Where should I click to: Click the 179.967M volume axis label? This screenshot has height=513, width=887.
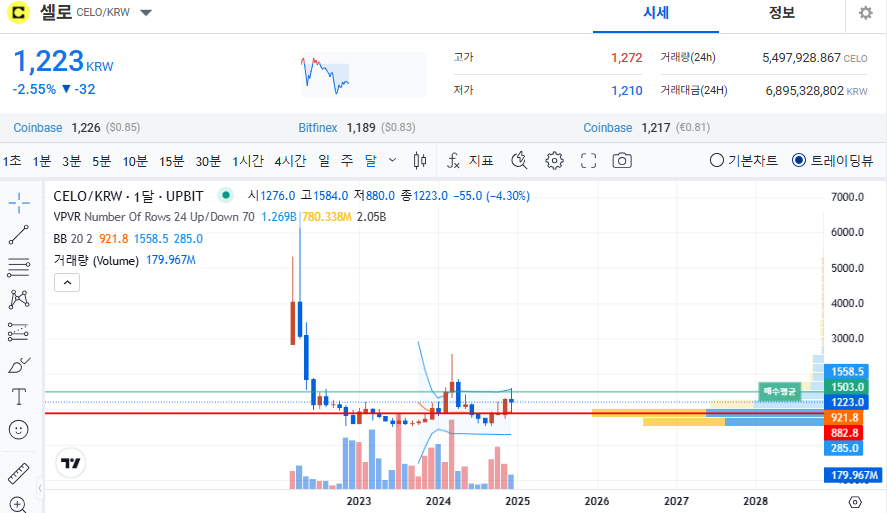point(854,475)
